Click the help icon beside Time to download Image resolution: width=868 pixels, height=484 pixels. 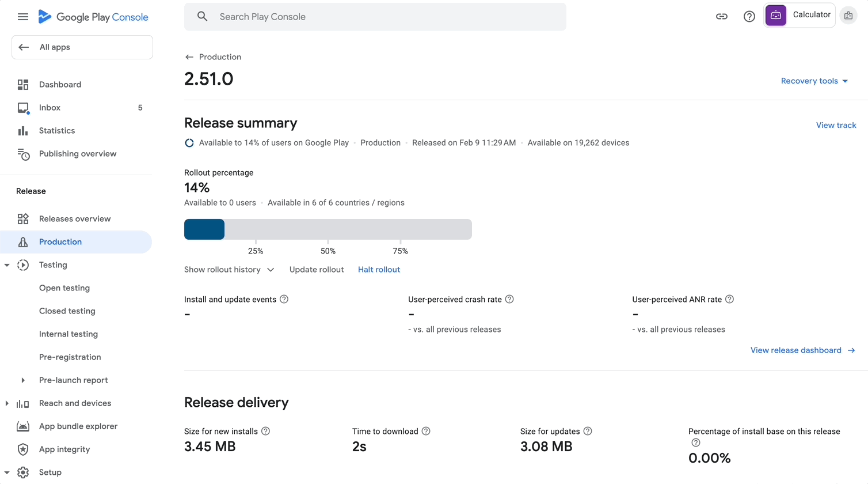(x=426, y=431)
